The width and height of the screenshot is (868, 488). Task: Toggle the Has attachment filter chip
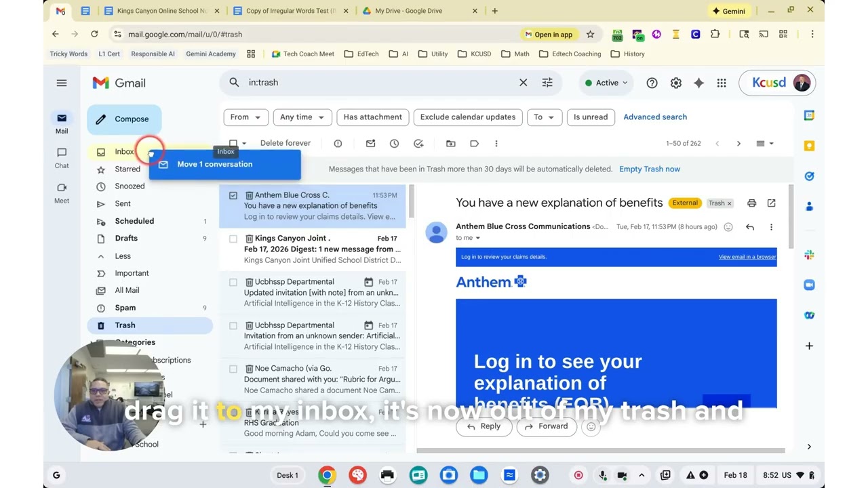[372, 117]
